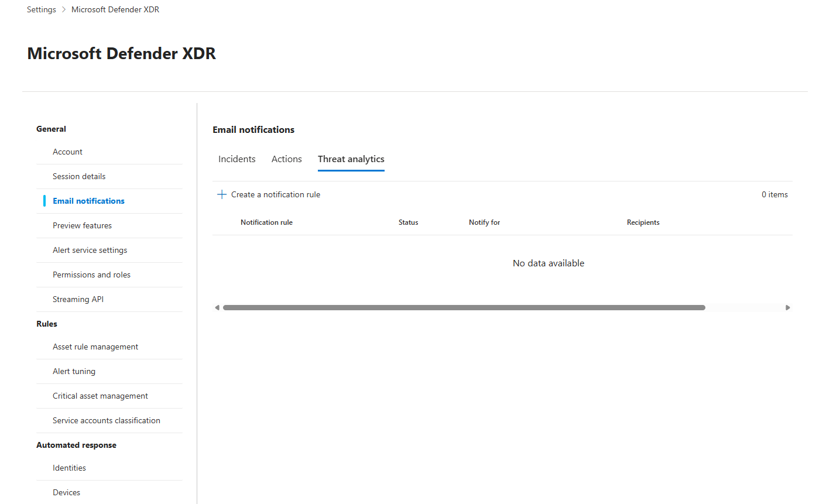This screenshot has width=833, height=504.
Task: Click the Settings breadcrumb link
Action: coord(42,9)
